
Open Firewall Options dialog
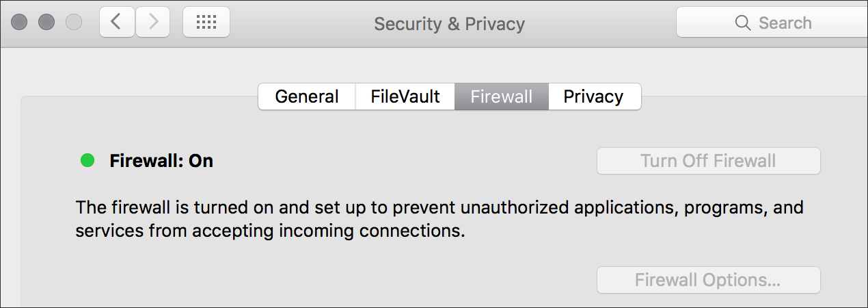[x=708, y=281]
